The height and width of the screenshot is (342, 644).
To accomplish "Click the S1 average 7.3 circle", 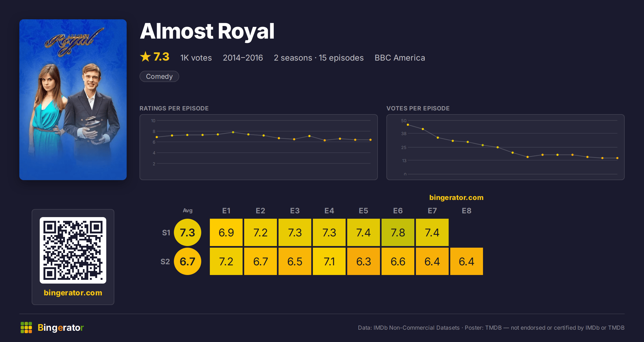I will point(188,232).
